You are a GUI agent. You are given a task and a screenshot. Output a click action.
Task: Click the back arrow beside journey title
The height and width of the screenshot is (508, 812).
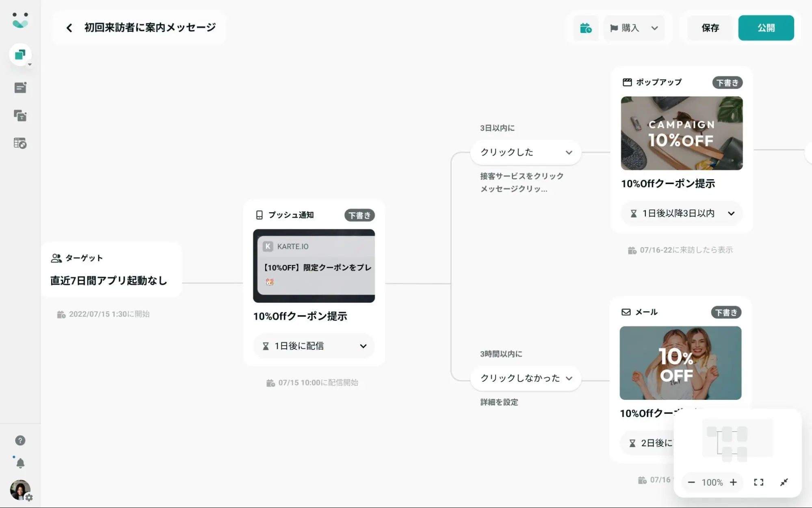coord(69,28)
